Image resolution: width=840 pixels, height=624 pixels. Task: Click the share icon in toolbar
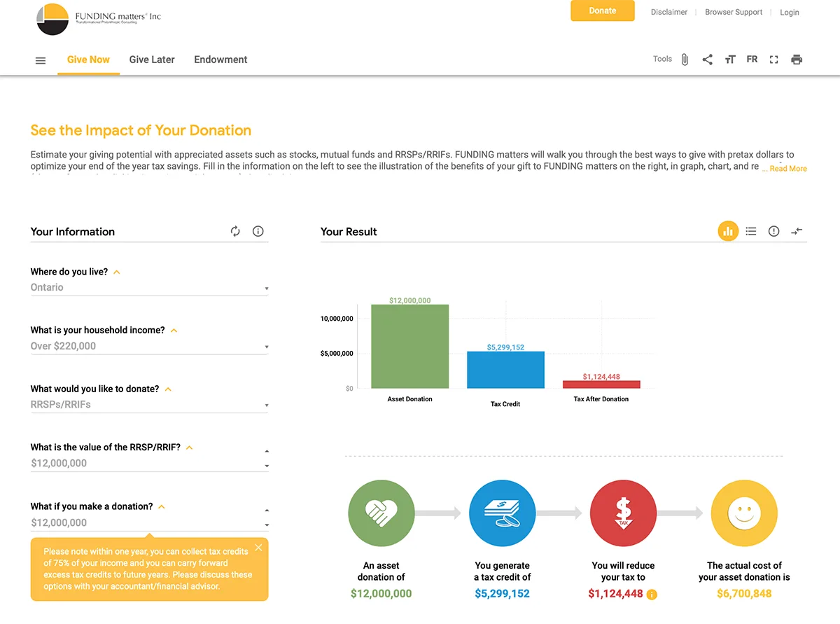click(x=707, y=60)
